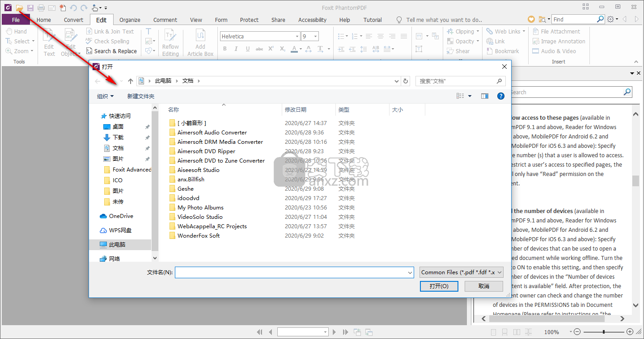Click the Redo arrow in quick access toolbar
The height and width of the screenshot is (339, 644).
coord(84,8)
